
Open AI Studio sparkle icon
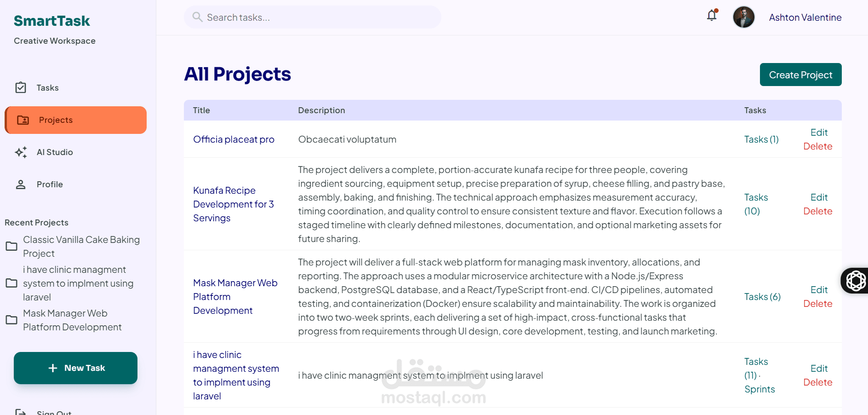[x=21, y=152]
